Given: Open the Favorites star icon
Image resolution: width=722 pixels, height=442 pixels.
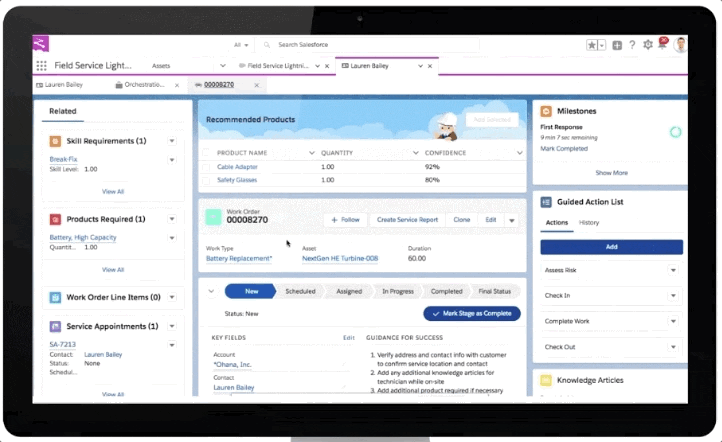Looking at the screenshot, I should (593, 45).
